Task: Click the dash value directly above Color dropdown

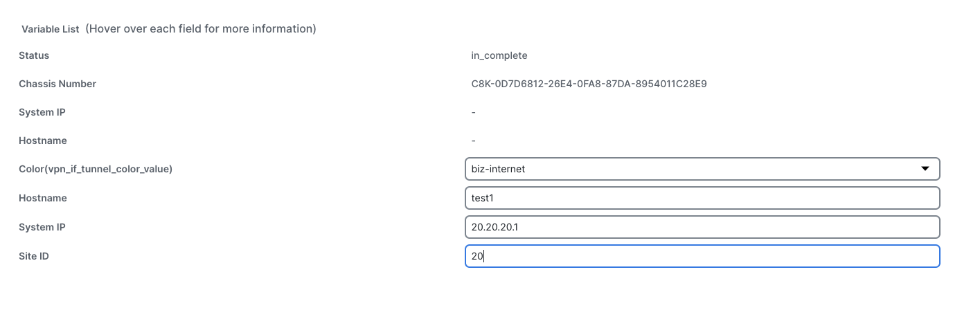Action: tap(473, 141)
